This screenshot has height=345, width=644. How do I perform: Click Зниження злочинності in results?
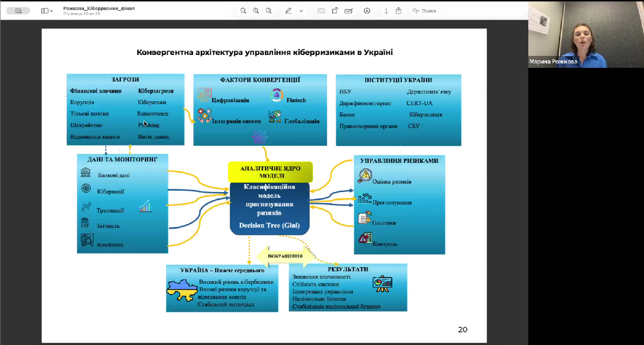tap(321, 277)
